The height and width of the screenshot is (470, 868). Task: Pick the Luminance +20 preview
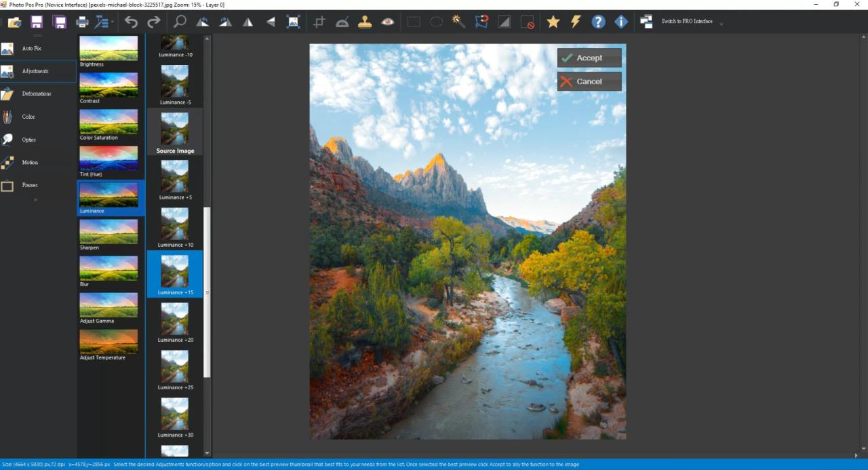click(175, 321)
